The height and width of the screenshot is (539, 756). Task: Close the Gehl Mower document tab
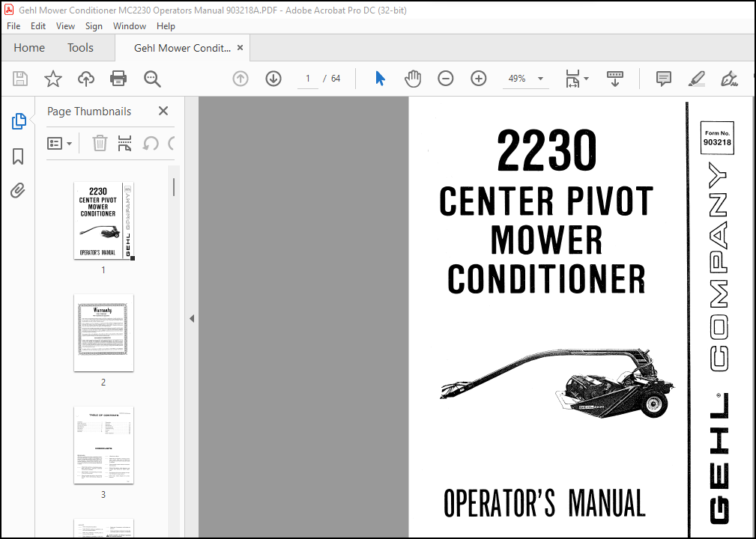tap(240, 48)
